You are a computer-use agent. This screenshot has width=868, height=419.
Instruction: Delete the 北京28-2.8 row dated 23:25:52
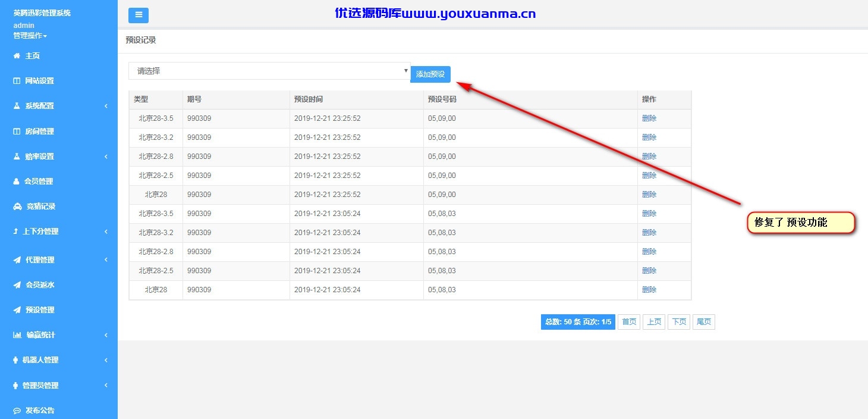pos(649,157)
